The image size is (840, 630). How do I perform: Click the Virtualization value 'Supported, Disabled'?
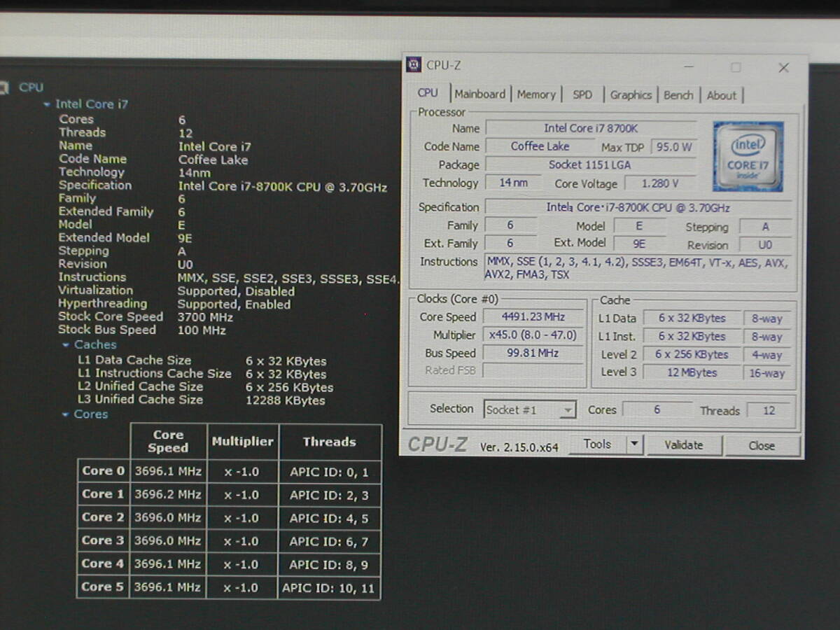(x=236, y=291)
